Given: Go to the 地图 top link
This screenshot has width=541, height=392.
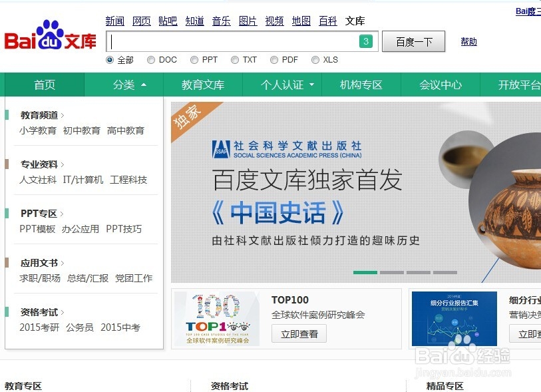Looking at the screenshot, I should (x=301, y=21).
